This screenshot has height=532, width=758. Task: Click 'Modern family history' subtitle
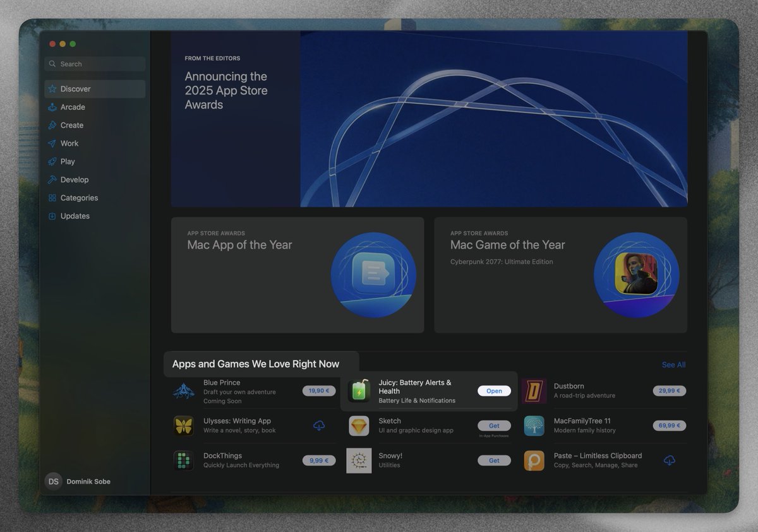[585, 431]
